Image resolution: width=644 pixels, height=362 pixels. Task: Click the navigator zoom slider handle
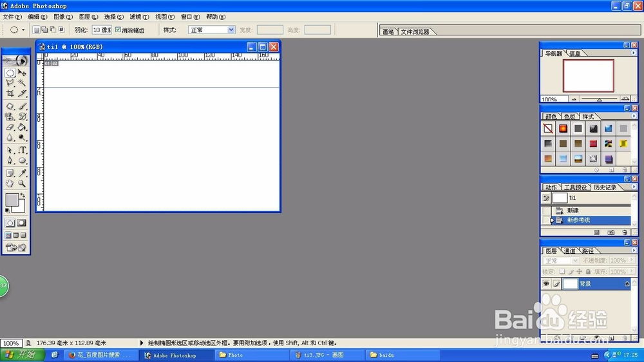pyautogui.click(x=599, y=100)
